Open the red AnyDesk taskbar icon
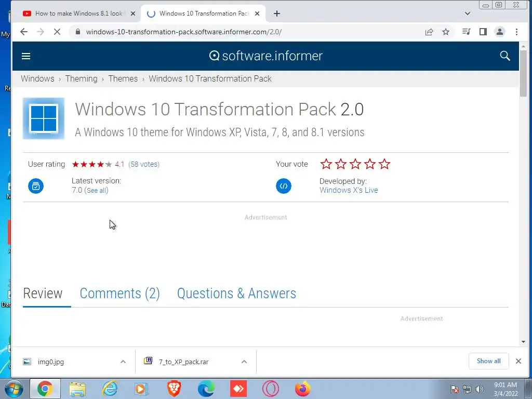 click(238, 389)
